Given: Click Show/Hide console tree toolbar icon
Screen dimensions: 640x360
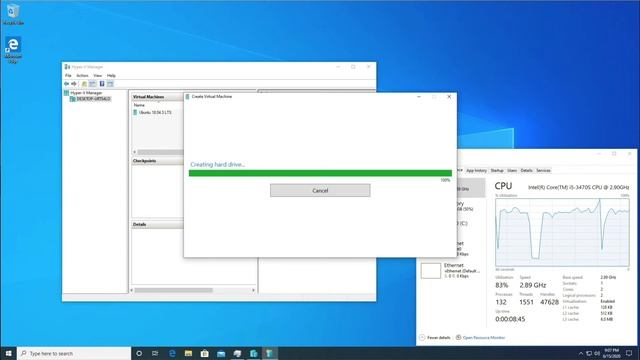Looking at the screenshot, I should 93,84.
